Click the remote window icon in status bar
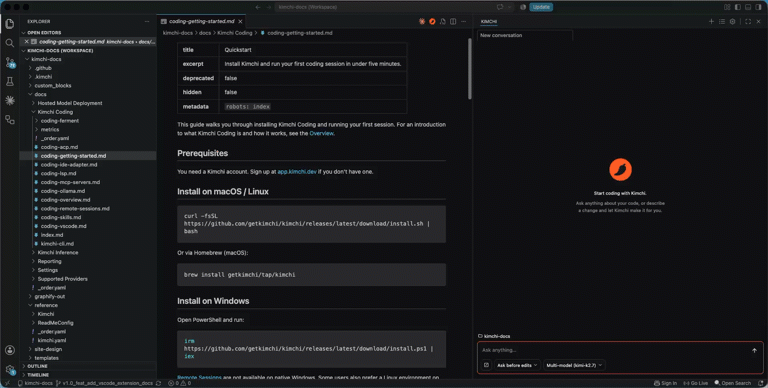 (7, 383)
